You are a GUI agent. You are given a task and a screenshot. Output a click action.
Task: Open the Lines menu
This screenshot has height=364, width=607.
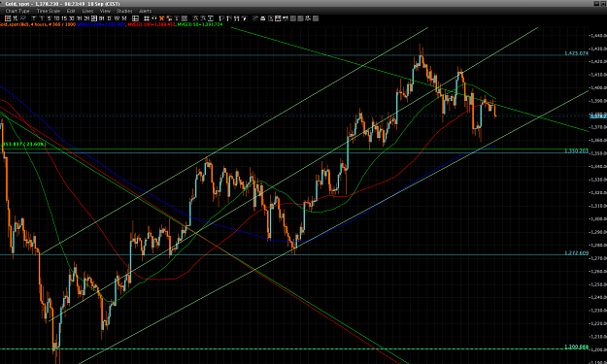click(x=87, y=11)
